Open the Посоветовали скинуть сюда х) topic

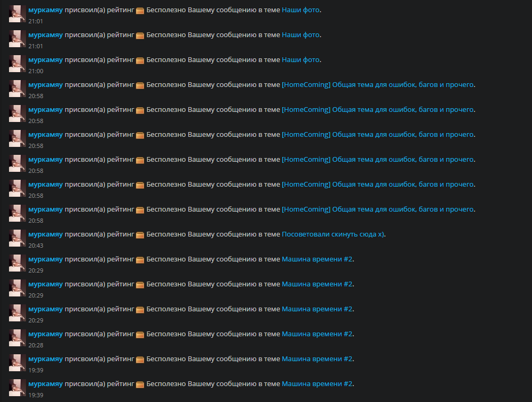333,234
